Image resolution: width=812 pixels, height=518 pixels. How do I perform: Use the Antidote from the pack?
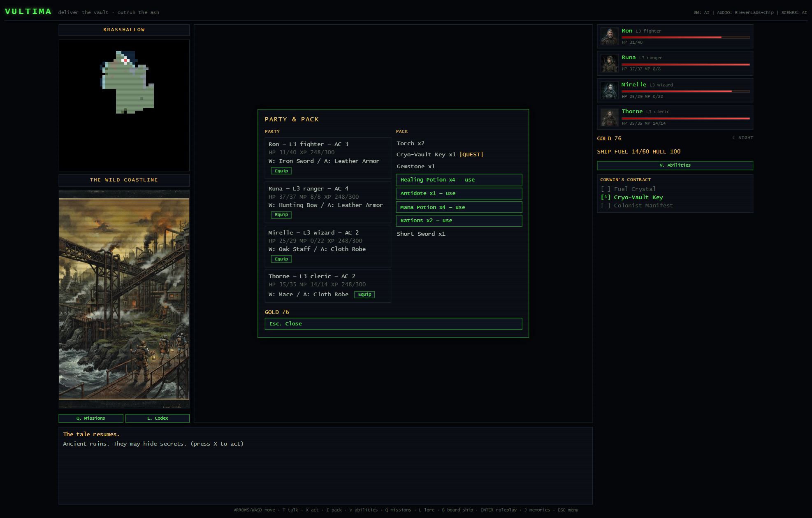pyautogui.click(x=459, y=193)
